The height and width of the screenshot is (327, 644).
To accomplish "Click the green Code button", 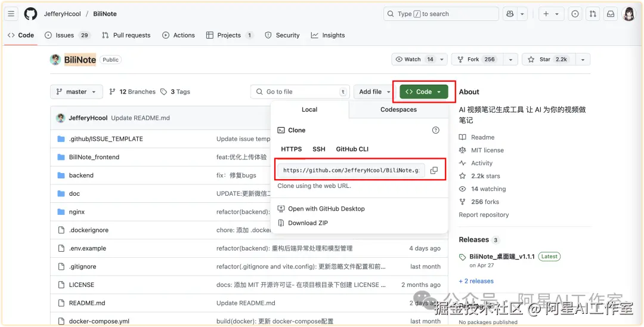I will [x=423, y=92].
